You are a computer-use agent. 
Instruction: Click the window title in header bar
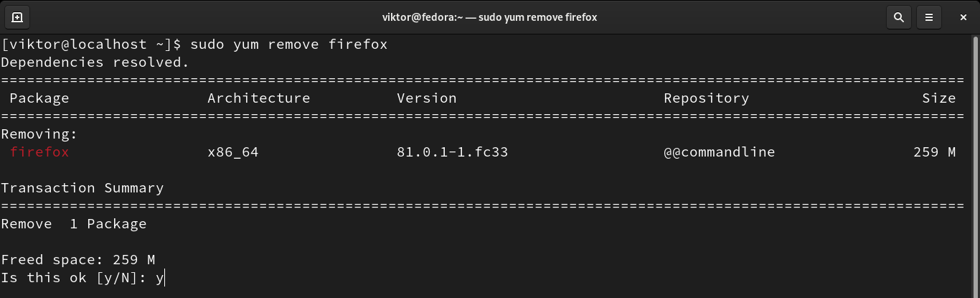490,17
